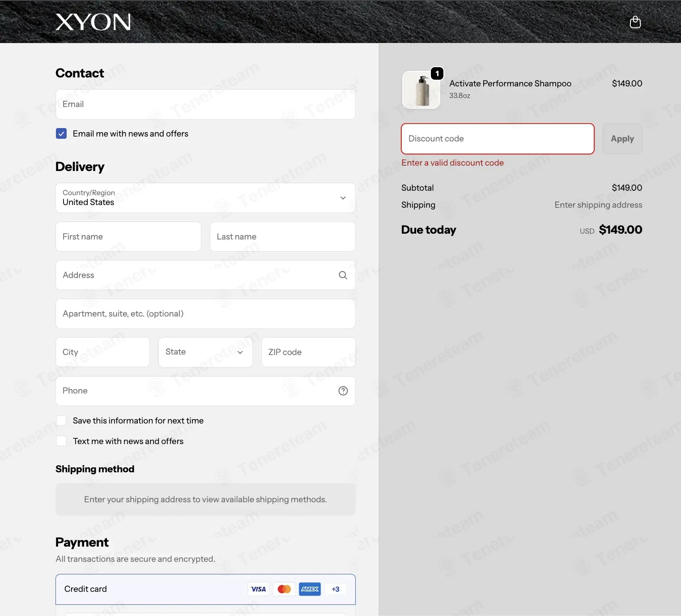
Task: Click the Phone input field
Action: 205,391
